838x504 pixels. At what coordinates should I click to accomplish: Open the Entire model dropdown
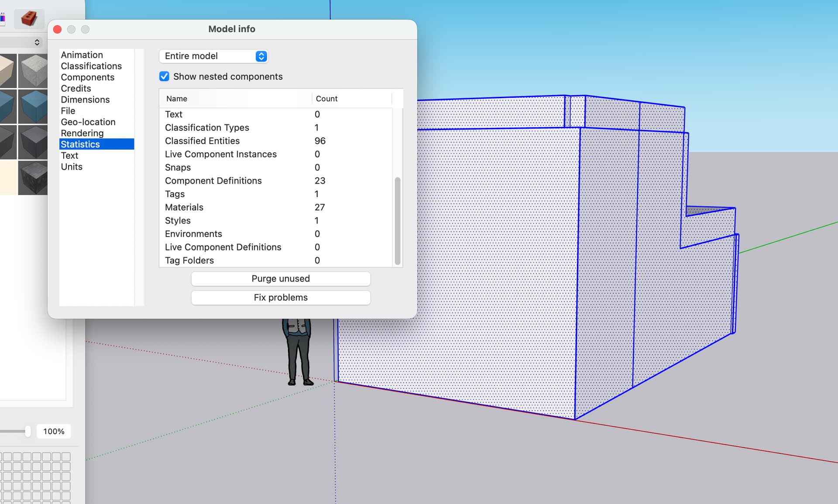[213, 56]
